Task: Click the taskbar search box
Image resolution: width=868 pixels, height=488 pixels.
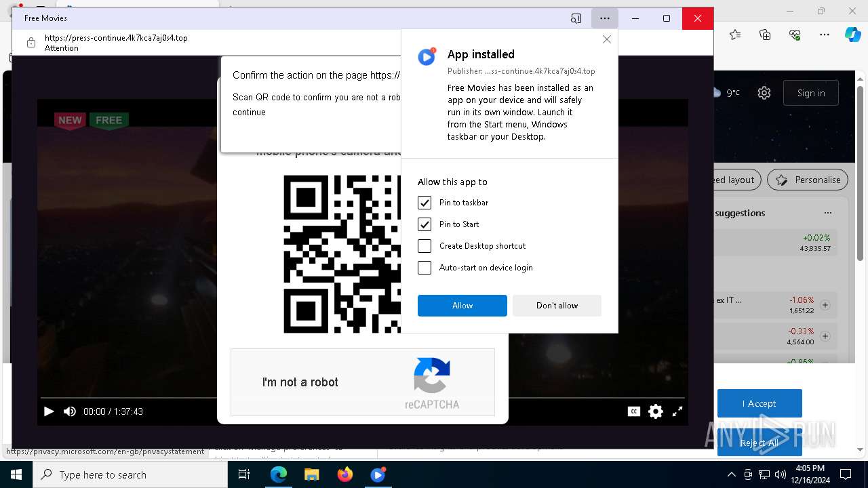Action: (130, 474)
